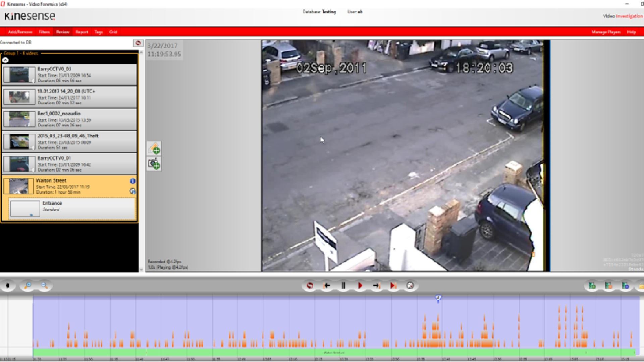Click the database refresh icon

click(138, 43)
